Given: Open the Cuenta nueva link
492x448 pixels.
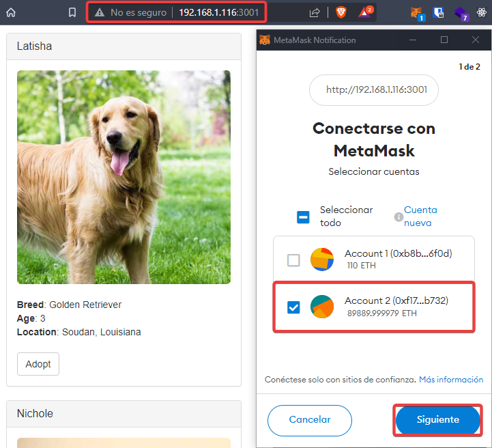Looking at the screenshot, I should (x=420, y=216).
